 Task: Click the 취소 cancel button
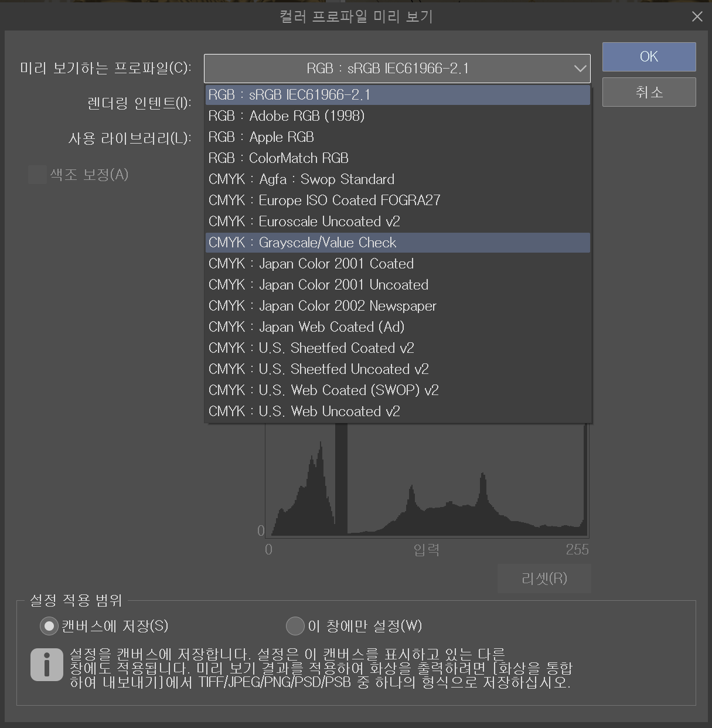[649, 92]
